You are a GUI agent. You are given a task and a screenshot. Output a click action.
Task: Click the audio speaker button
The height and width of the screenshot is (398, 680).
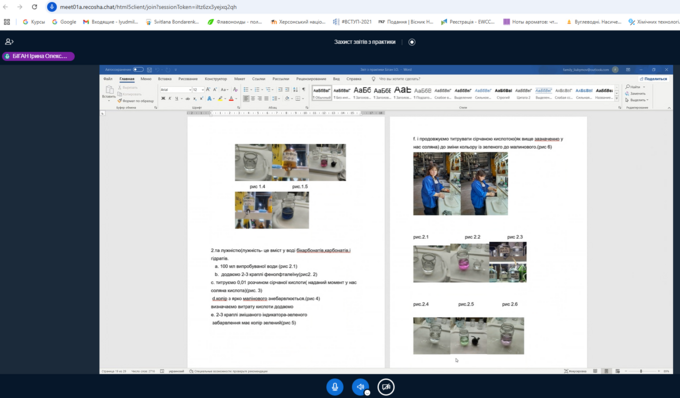360,387
